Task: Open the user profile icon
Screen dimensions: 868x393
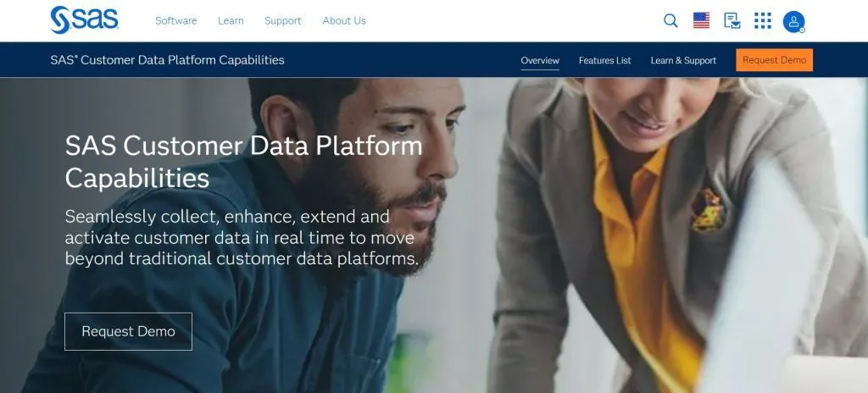Action: pyautogui.click(x=793, y=21)
